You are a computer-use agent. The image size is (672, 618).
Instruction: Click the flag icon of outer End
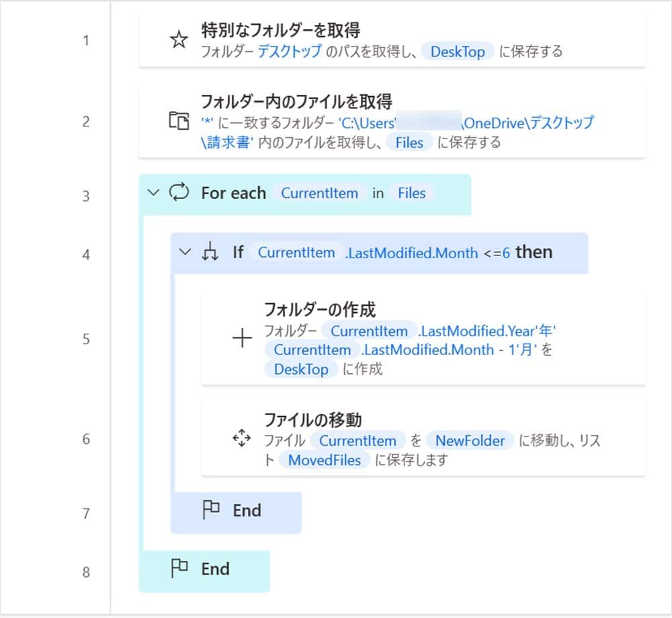(179, 569)
